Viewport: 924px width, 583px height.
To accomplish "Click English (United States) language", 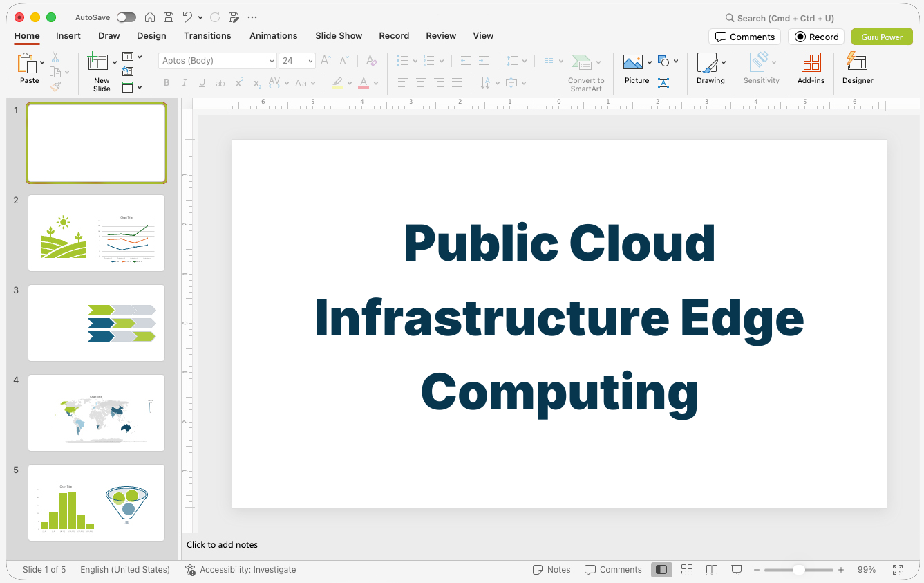I will 125,570.
